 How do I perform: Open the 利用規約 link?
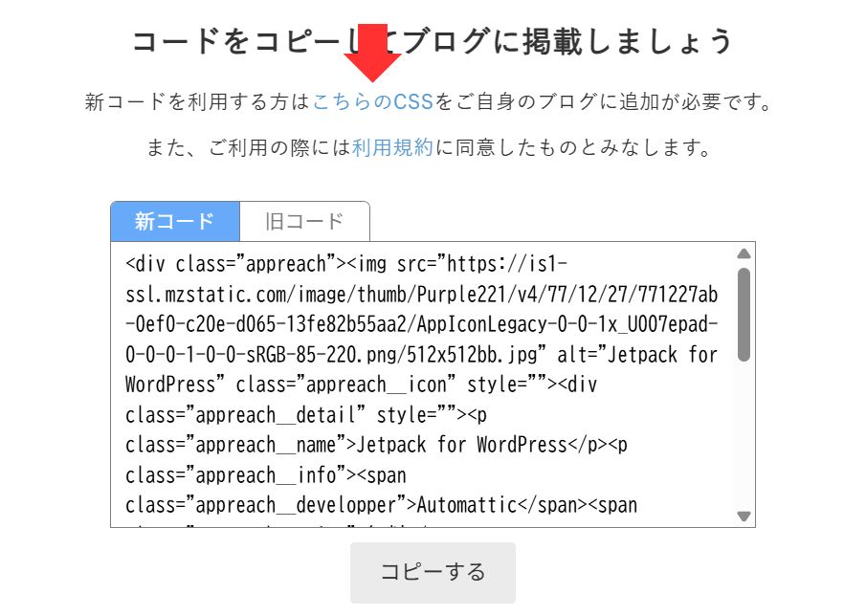(392, 147)
